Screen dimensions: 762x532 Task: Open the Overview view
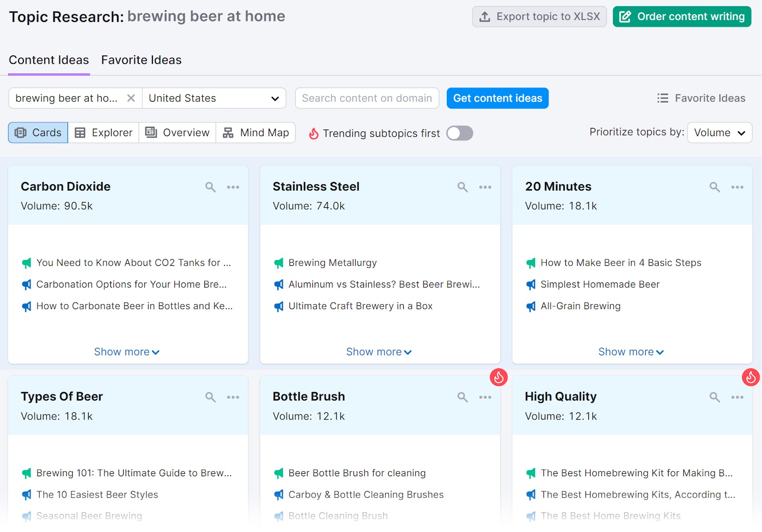177,132
